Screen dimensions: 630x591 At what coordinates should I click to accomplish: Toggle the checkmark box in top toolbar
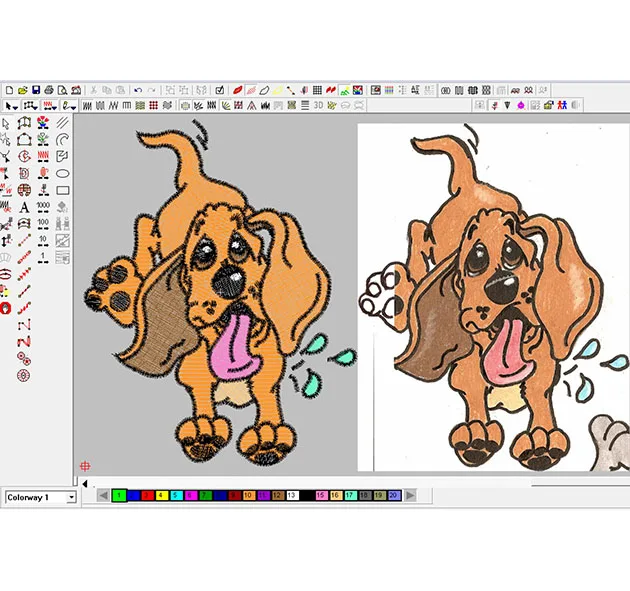click(219, 90)
